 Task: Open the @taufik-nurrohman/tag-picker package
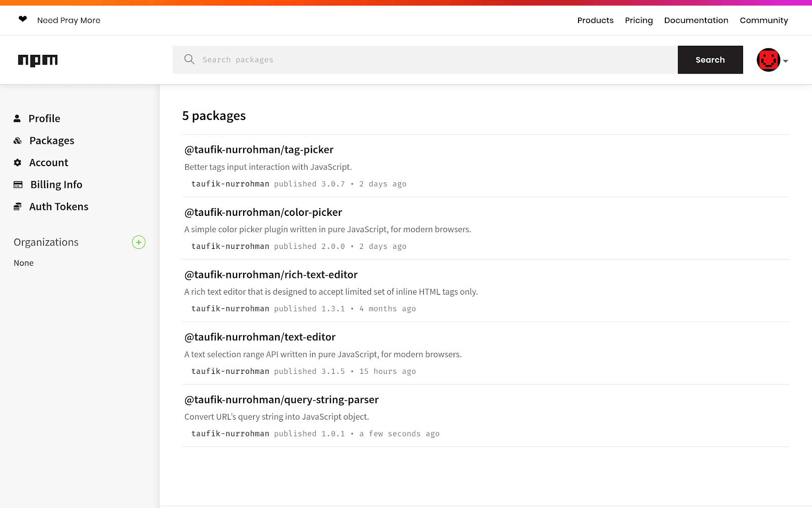tap(259, 149)
